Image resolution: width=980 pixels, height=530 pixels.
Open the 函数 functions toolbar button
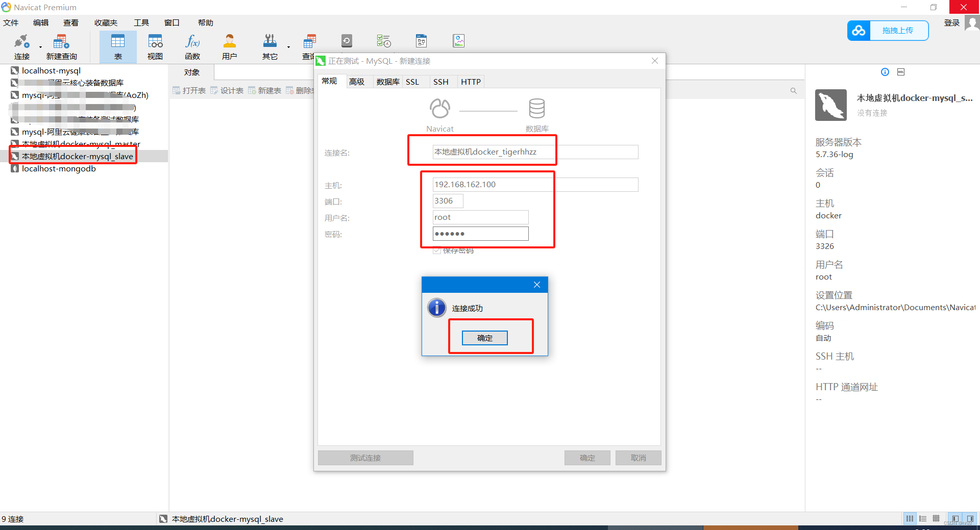tap(192, 47)
